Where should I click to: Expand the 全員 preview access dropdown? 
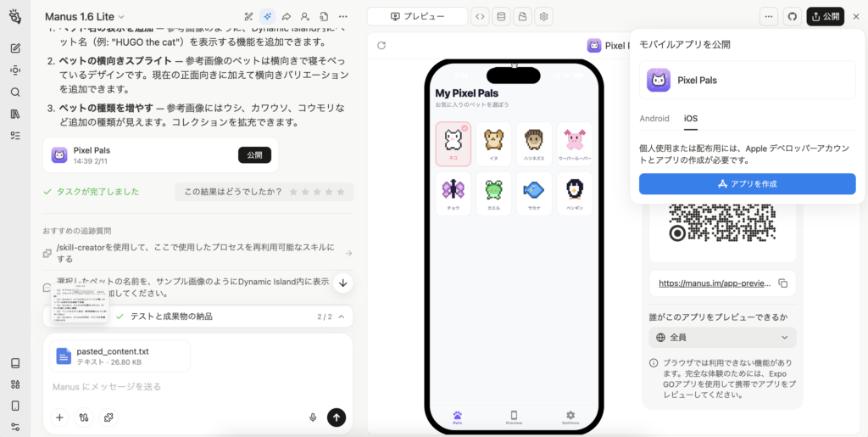point(723,337)
